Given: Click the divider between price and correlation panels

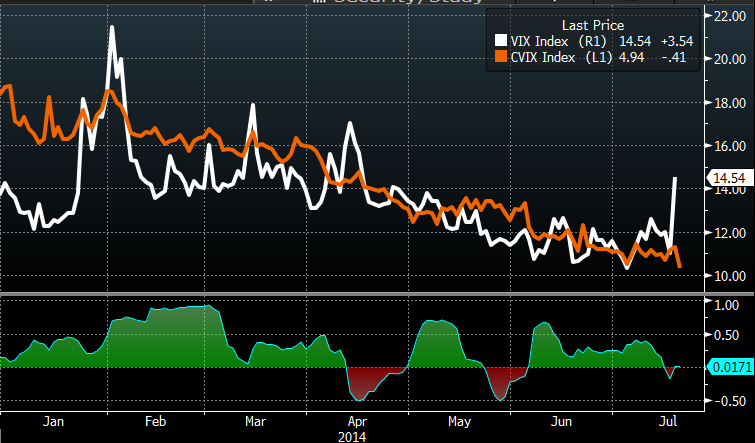Looking at the screenshot, I should [x=350, y=293].
